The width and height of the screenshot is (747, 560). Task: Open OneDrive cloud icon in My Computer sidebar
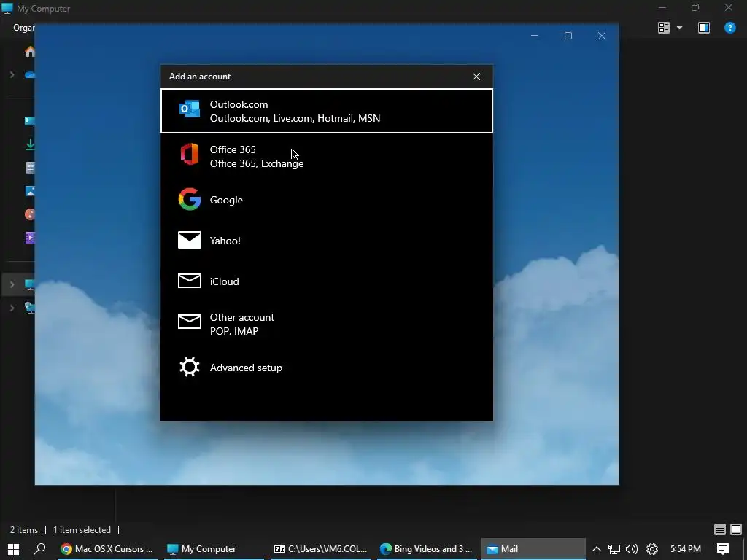tap(30, 75)
